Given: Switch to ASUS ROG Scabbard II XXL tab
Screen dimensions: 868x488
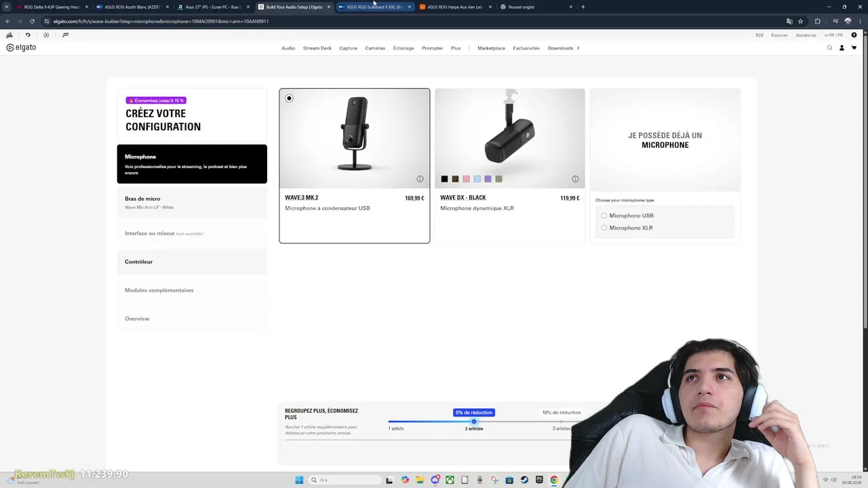Looking at the screenshot, I should (374, 7).
